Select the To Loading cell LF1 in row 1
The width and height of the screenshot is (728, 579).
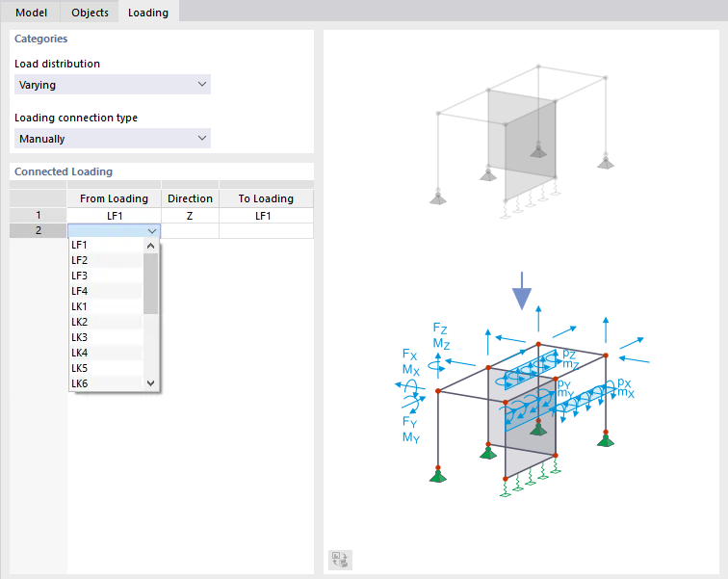(266, 216)
